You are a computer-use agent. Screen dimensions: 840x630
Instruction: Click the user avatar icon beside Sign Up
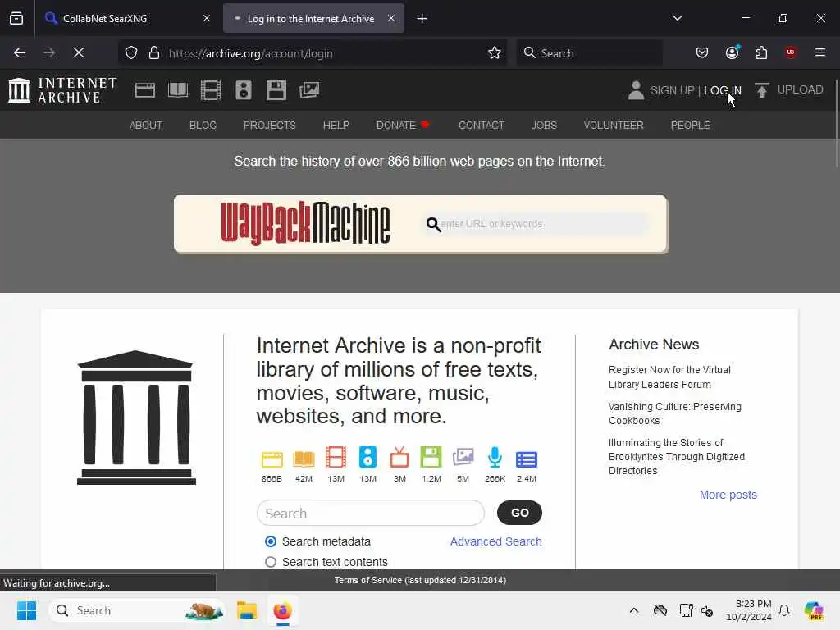point(636,90)
